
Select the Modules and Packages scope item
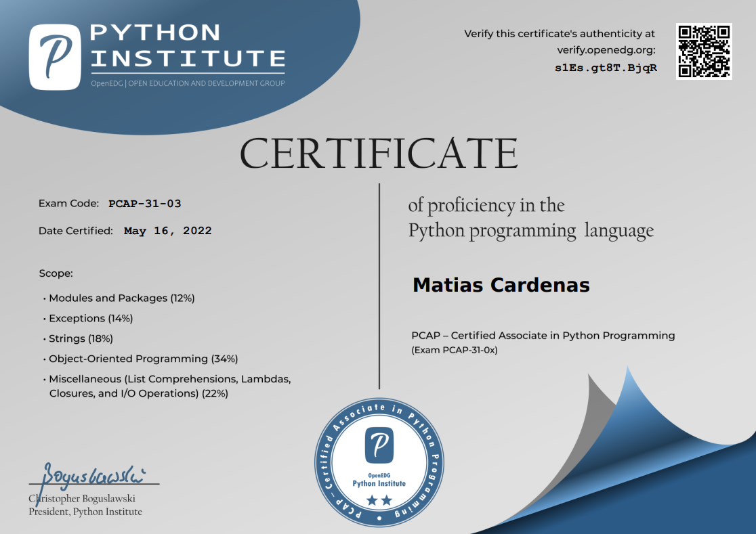(x=121, y=298)
